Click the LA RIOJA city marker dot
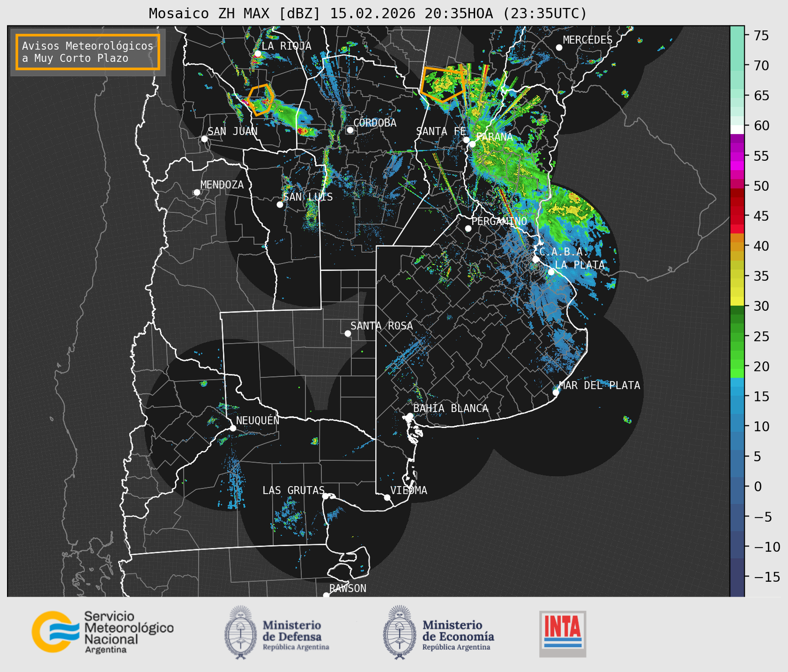This screenshot has width=788, height=672. point(257,54)
